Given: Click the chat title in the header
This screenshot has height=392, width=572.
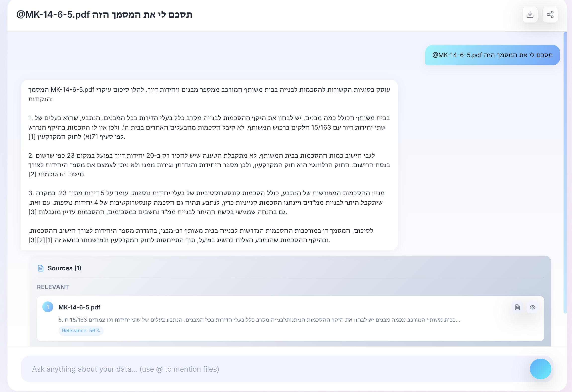Looking at the screenshot, I should point(104,15).
